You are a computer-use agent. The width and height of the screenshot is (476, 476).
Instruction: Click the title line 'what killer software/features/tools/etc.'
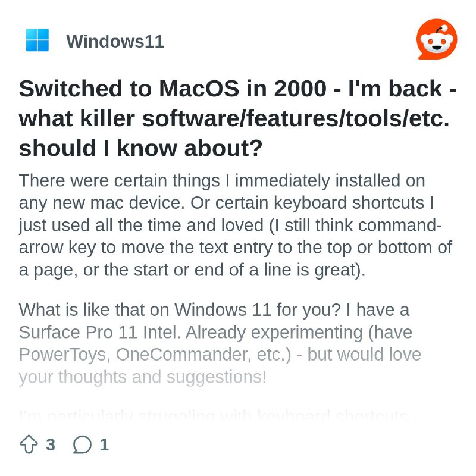click(234, 118)
